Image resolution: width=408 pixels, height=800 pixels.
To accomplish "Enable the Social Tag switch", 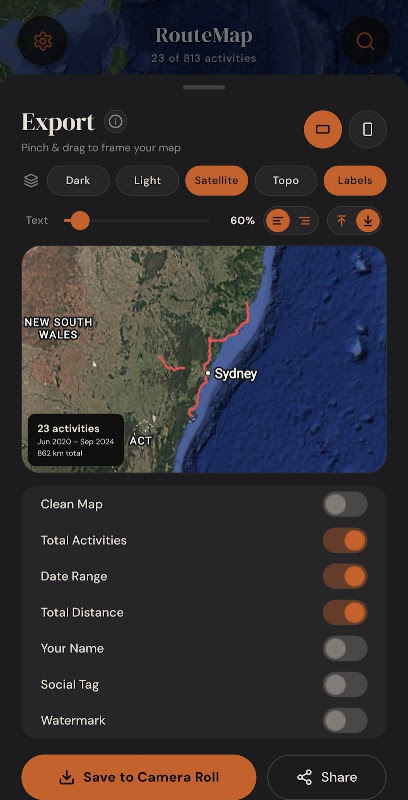I will (x=345, y=685).
